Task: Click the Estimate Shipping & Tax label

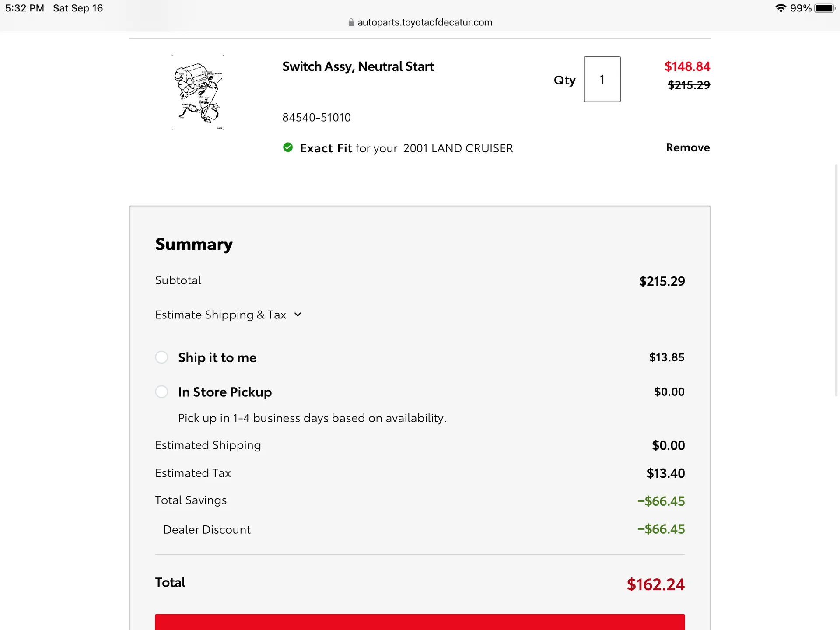Action: pyautogui.click(x=220, y=315)
